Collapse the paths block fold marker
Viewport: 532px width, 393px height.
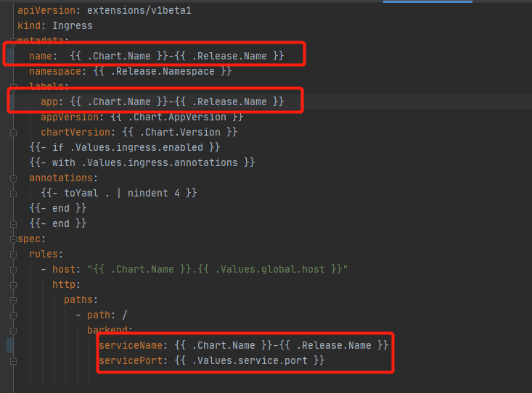pos(12,300)
